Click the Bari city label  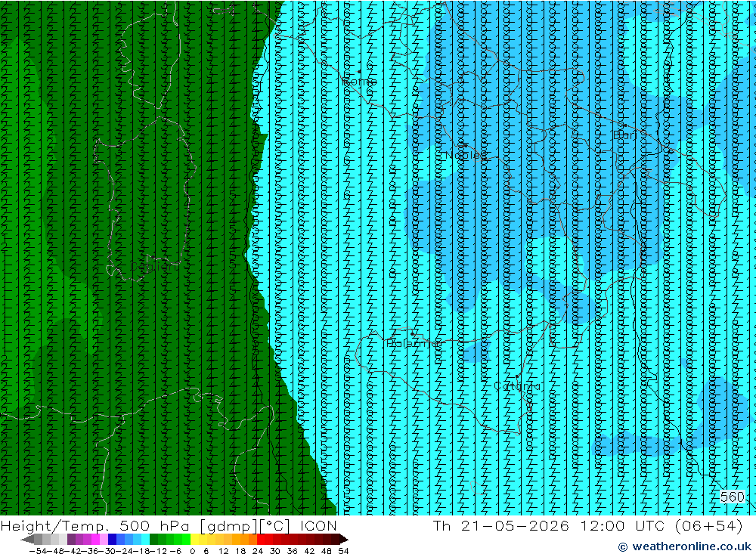coord(625,135)
